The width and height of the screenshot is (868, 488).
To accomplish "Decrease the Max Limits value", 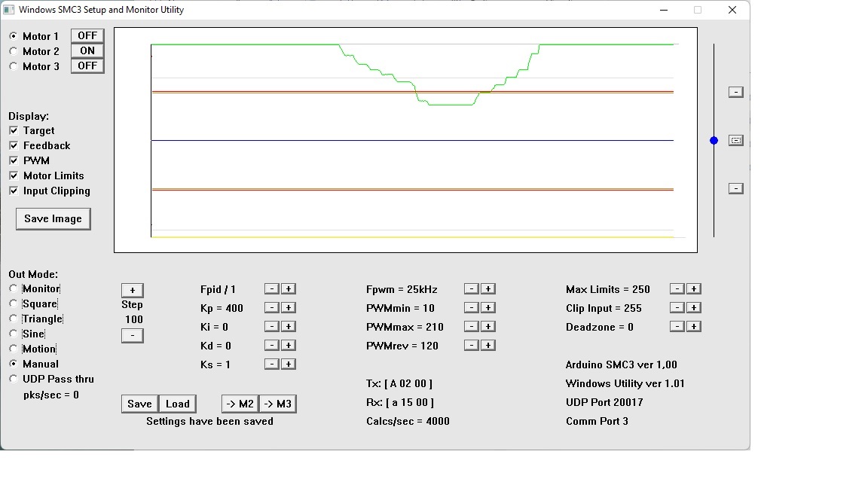I will 677,289.
